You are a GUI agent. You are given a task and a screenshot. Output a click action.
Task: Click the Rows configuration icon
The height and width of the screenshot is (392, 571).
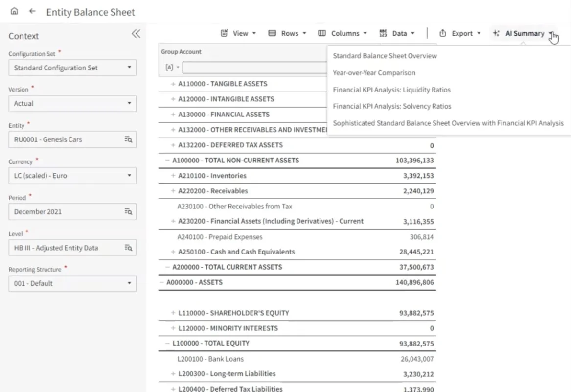point(272,33)
